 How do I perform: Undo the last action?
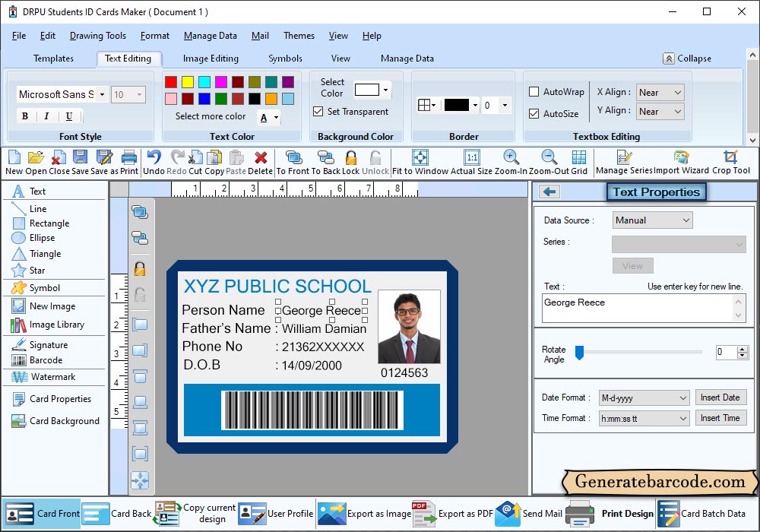coord(154,163)
